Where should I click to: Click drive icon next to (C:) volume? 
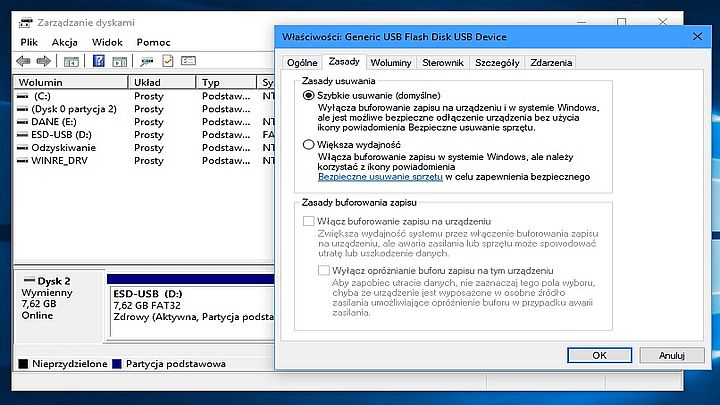[x=22, y=96]
